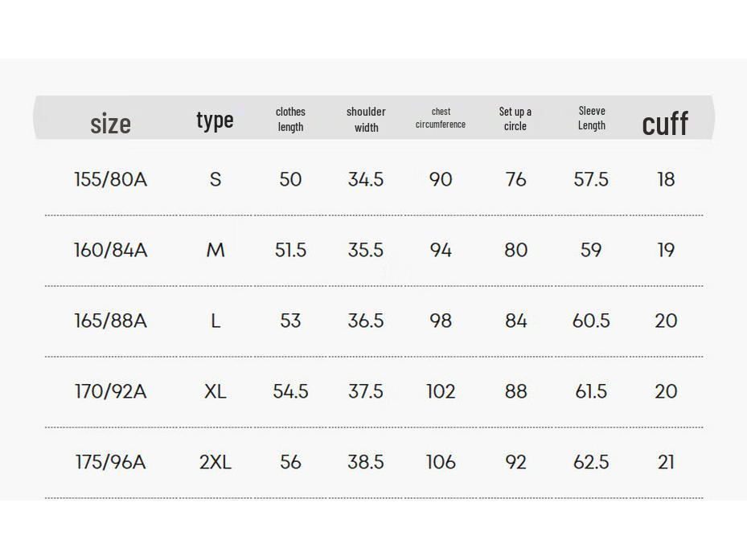Click the 'Set up a circle' header

515,119
